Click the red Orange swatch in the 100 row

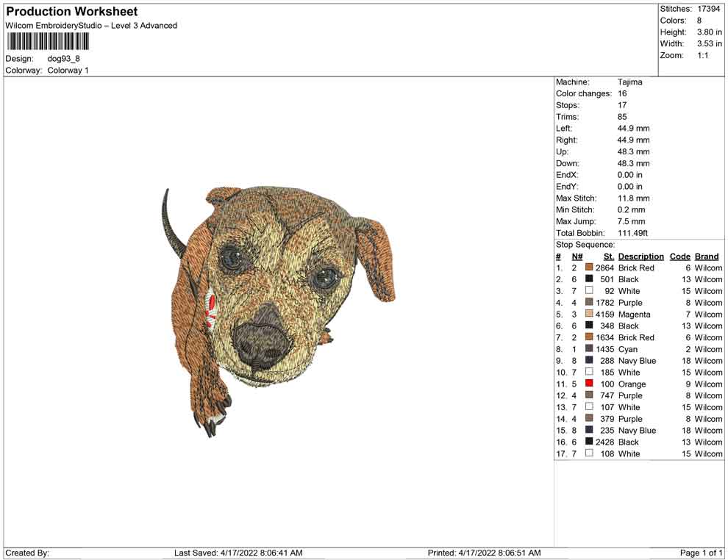tap(589, 383)
